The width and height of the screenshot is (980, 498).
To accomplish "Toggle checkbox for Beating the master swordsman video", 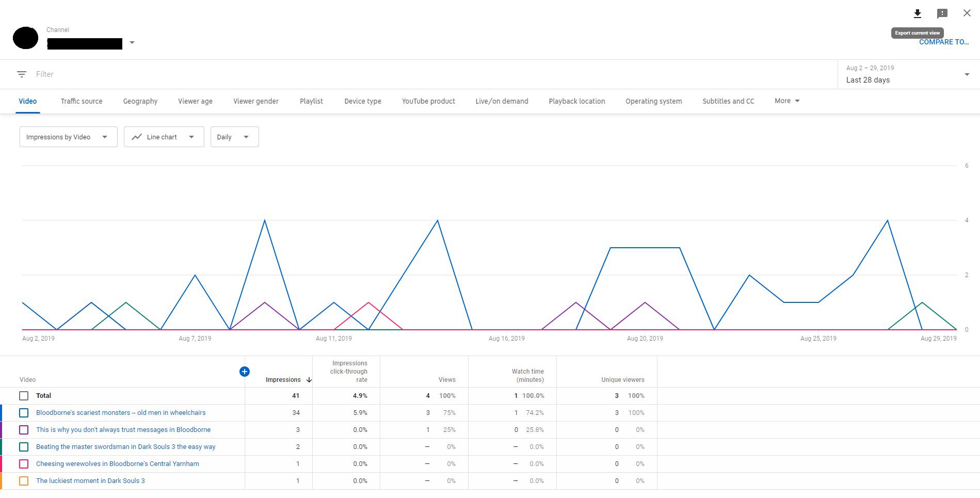I will (x=24, y=447).
